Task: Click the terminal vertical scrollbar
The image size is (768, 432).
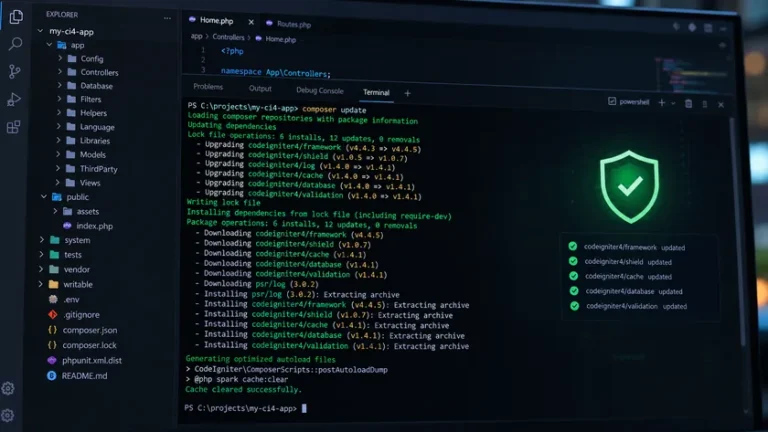Action: [739, 230]
